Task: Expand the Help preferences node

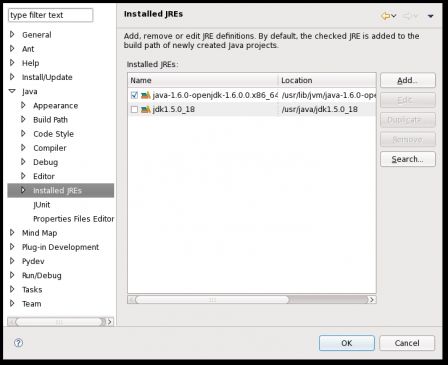Action: click(12, 63)
